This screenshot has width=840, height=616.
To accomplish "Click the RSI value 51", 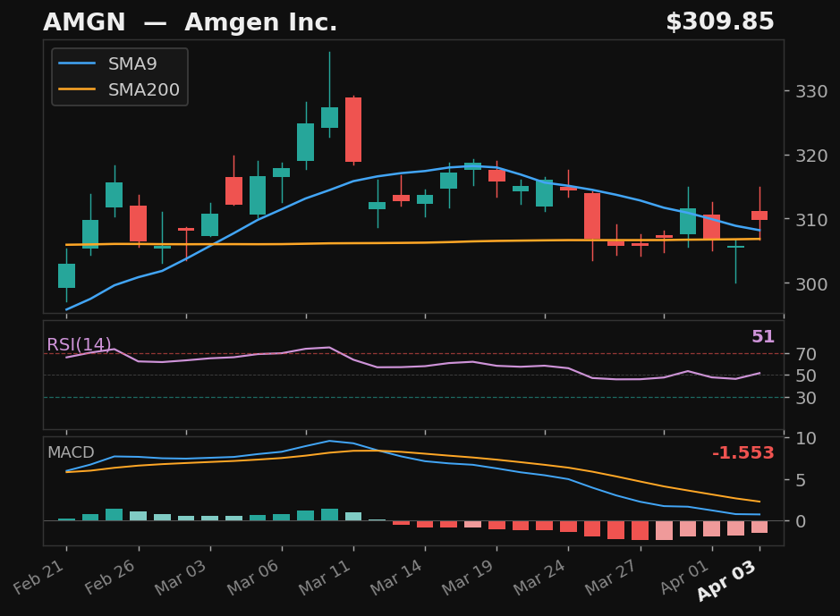I will (763, 337).
